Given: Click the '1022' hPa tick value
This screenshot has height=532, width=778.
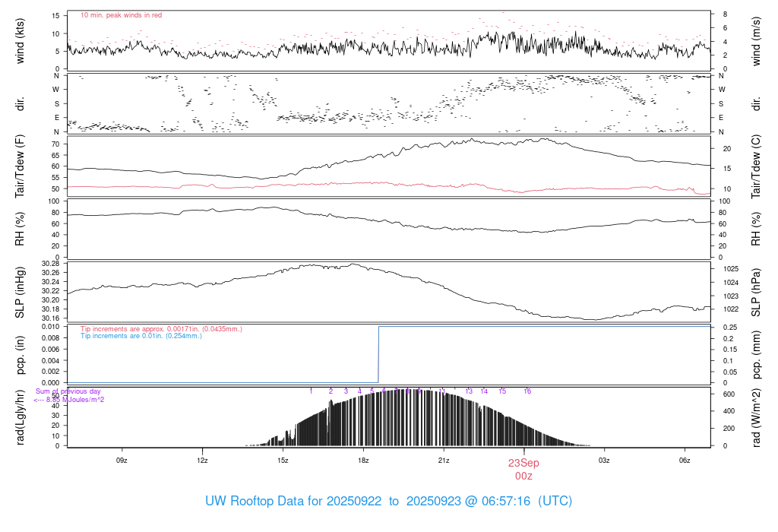Looking at the screenshot, I should coord(731,309).
